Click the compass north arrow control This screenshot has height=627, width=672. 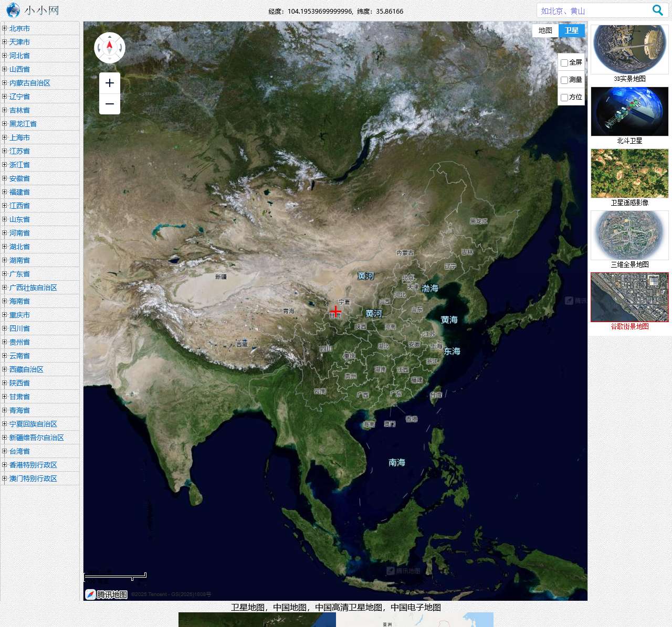click(x=110, y=48)
